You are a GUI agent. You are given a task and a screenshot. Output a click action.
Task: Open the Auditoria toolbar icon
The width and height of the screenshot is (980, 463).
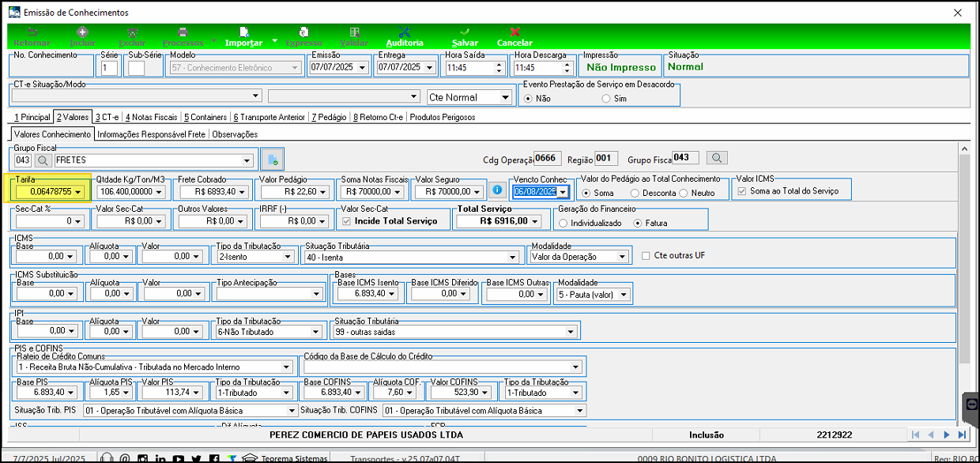point(405,32)
